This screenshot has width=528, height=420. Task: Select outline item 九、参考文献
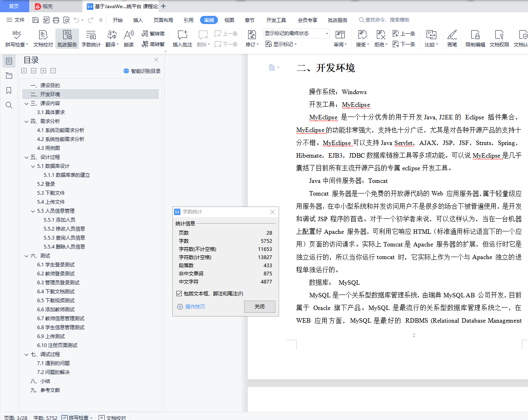(45, 390)
